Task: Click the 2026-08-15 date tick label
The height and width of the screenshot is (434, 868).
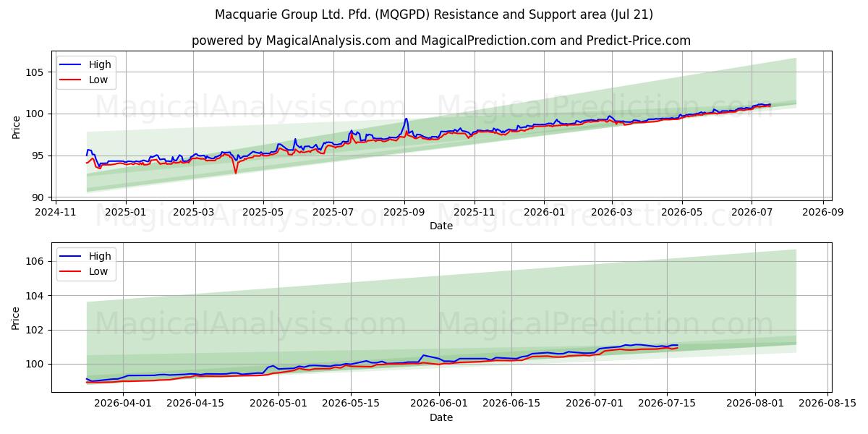Action: tap(827, 404)
